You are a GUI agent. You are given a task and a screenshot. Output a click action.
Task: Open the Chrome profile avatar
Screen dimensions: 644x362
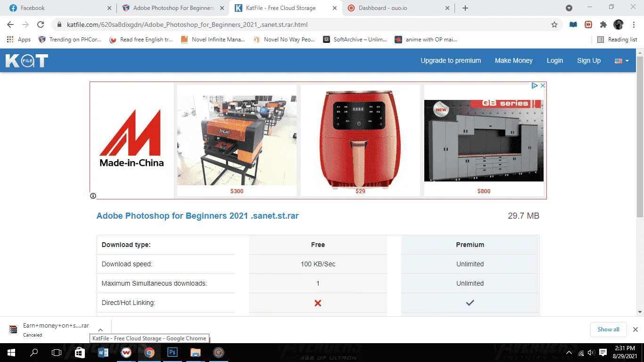619,25
